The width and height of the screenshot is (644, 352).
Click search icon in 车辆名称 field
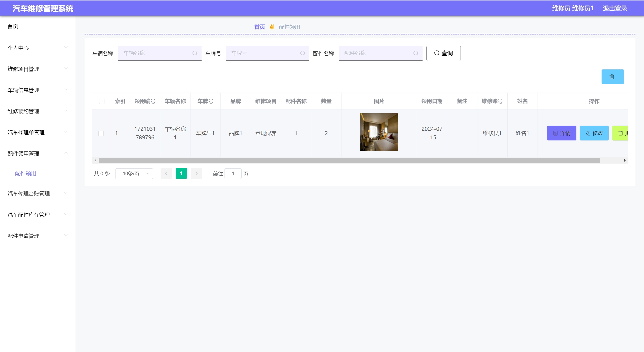[x=195, y=53]
